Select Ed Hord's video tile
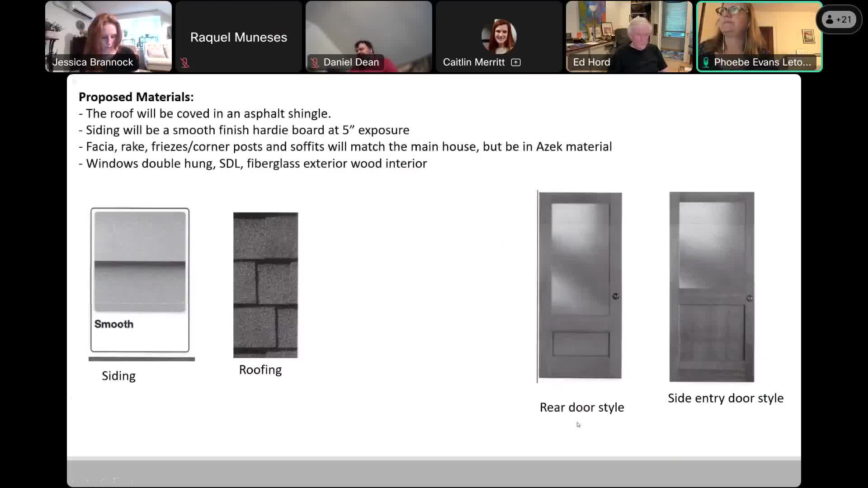 (629, 32)
